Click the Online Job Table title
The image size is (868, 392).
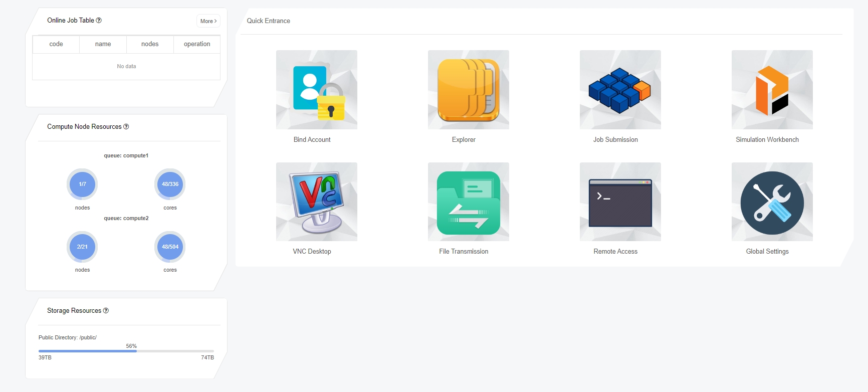(71, 21)
